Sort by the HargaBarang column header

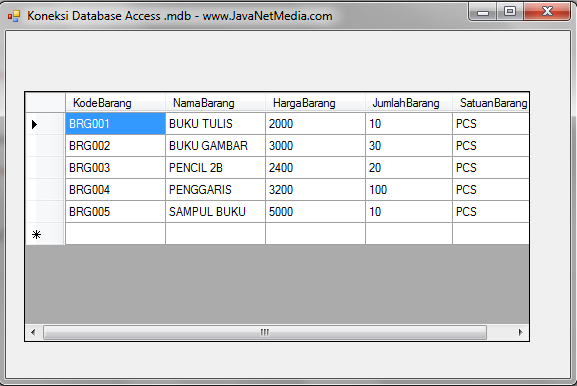(315, 103)
